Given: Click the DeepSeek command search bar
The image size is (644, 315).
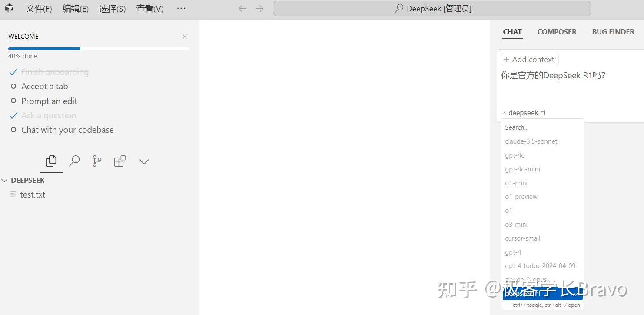Looking at the screenshot, I should click(432, 9).
